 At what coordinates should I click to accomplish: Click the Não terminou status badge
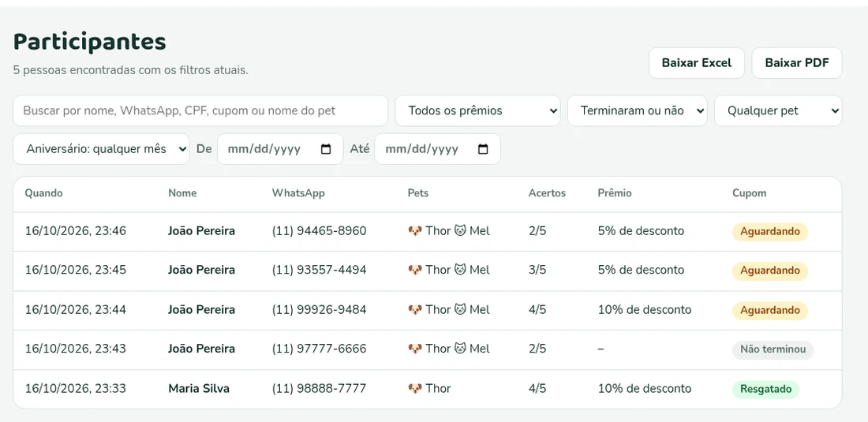click(x=773, y=350)
